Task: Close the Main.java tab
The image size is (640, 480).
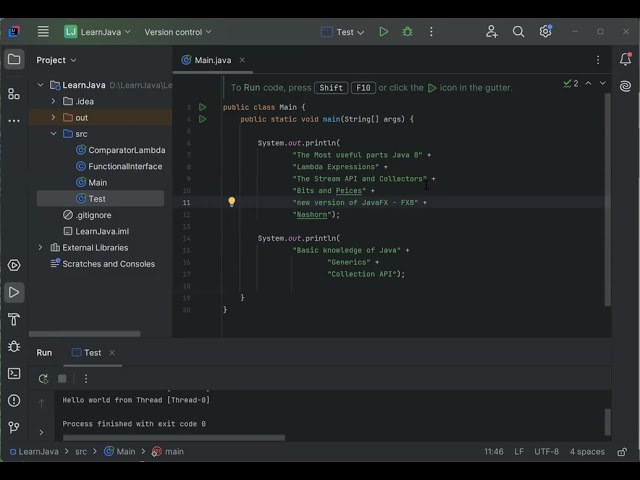Action: [x=242, y=60]
